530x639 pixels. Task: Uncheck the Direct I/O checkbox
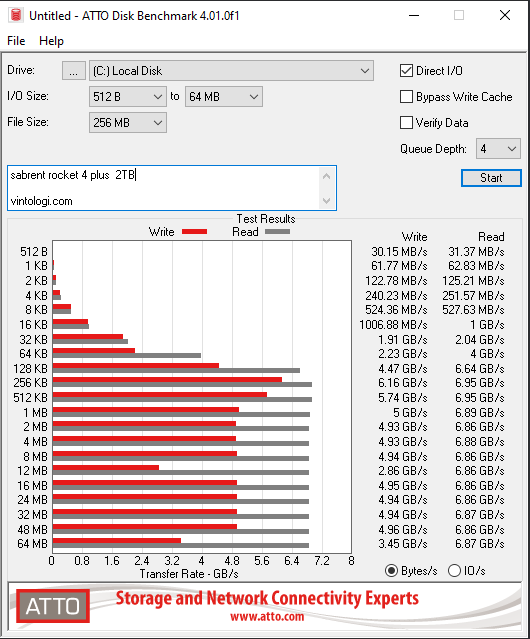coord(406,71)
